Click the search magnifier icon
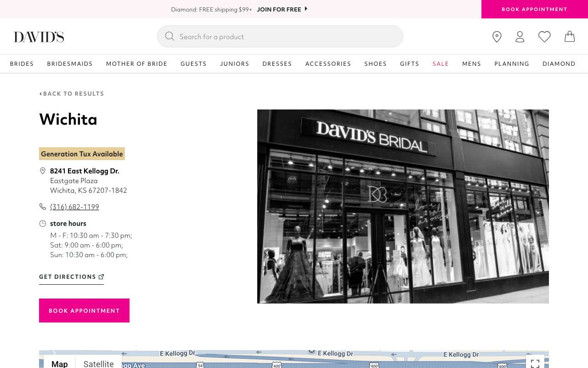Screen dimensions: 588x368 170,36
